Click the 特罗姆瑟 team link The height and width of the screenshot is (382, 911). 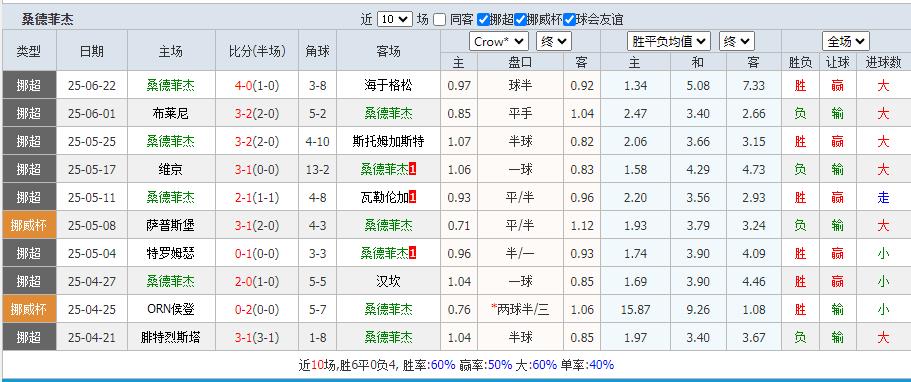point(170,253)
